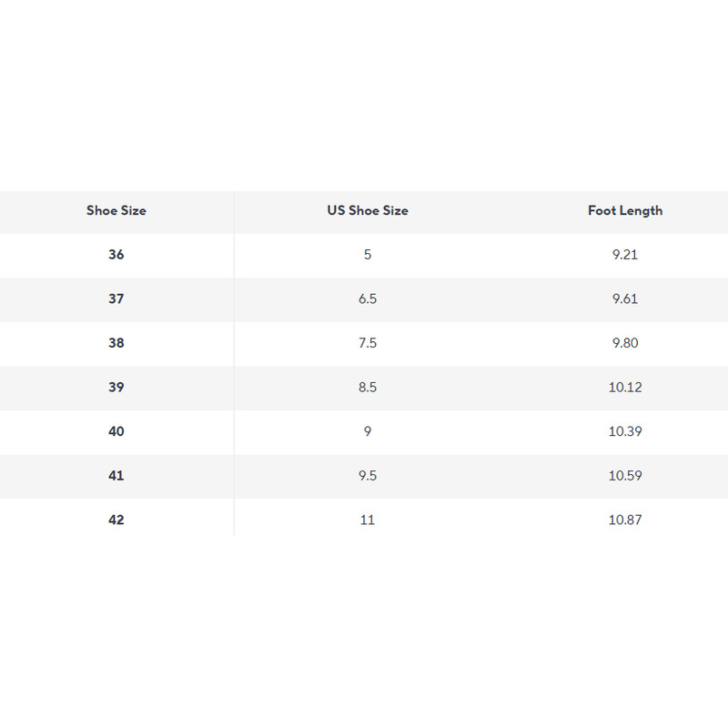
Task: Click US shoe size 7.5 value
Action: pyautogui.click(x=368, y=343)
